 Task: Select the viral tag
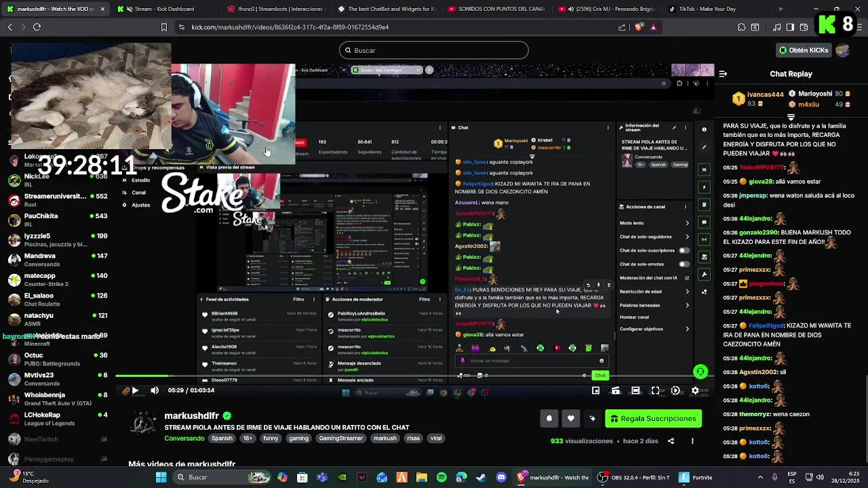436,439
